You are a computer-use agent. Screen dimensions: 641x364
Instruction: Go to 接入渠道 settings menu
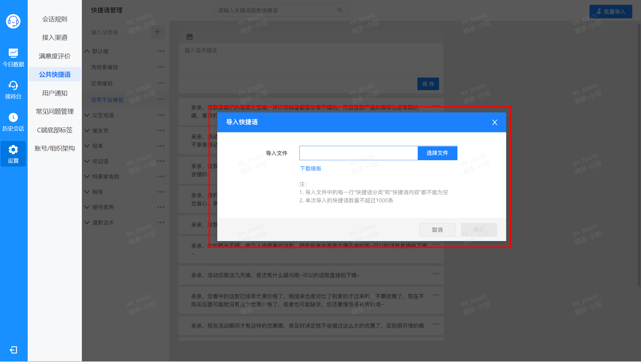55,38
